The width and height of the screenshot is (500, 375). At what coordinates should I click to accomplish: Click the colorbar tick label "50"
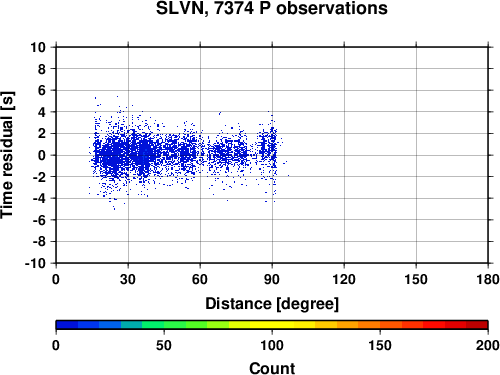click(x=164, y=346)
